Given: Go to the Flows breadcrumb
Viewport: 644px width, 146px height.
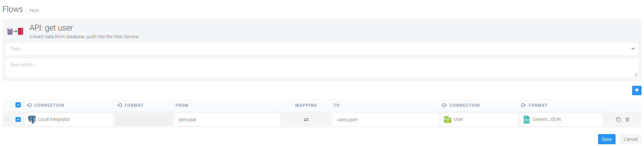Looking at the screenshot, I should pyautogui.click(x=13, y=9).
